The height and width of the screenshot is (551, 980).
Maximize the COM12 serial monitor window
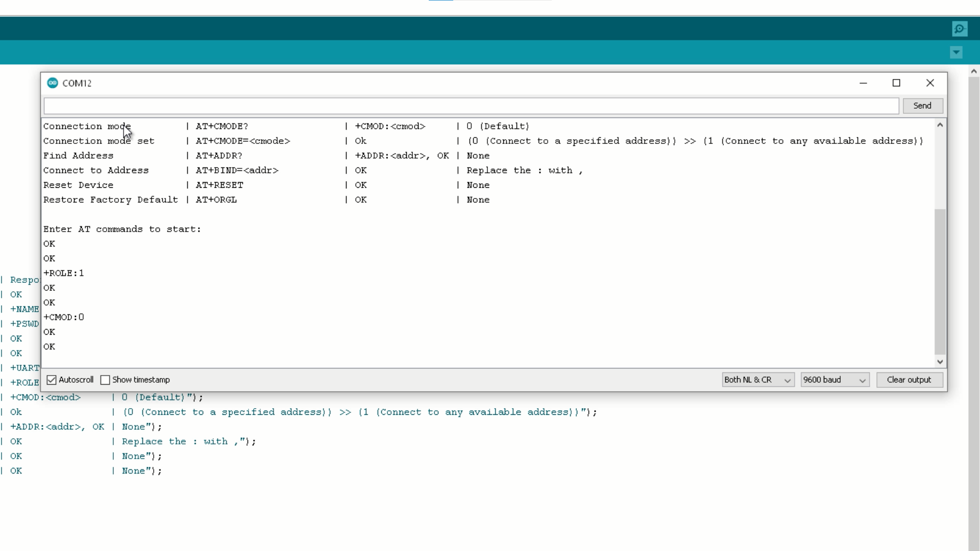coord(897,83)
